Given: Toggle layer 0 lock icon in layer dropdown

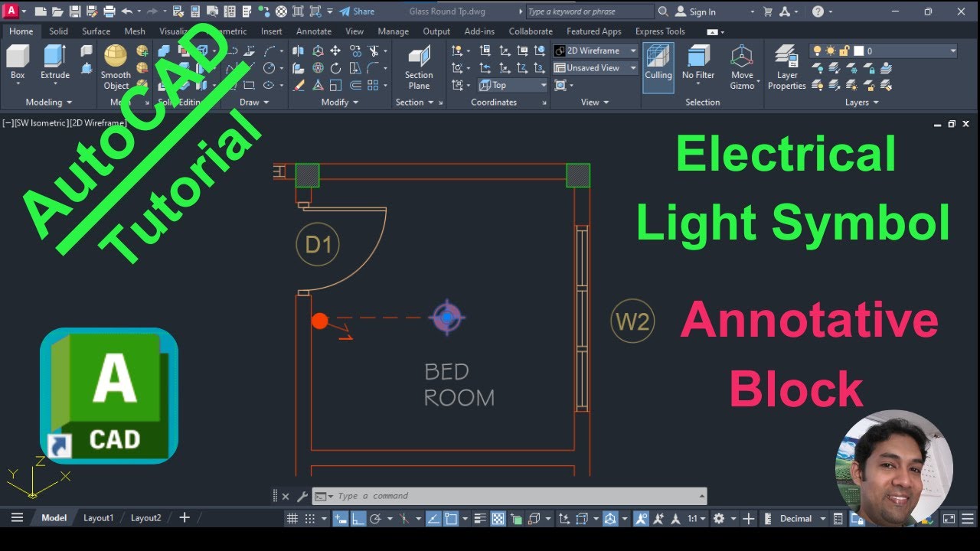Looking at the screenshot, I should (844, 51).
